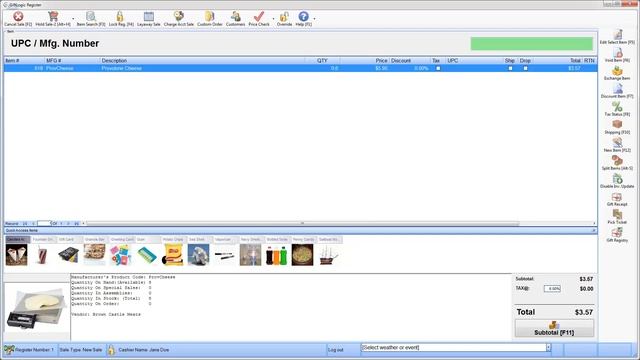Edit the TAX@ percentage field
Screen dimensions: 640x360
pyautogui.click(x=552, y=289)
